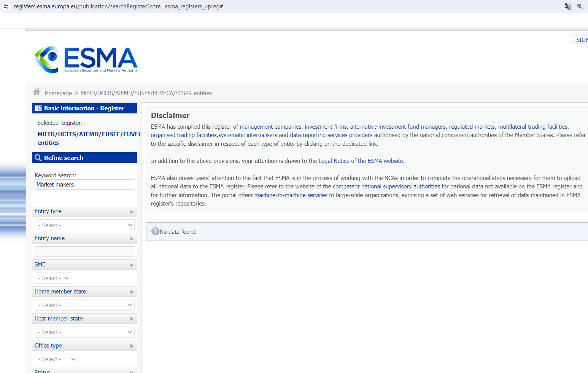Open site information icon in address bar
588x373 pixels.
[x=6, y=6]
